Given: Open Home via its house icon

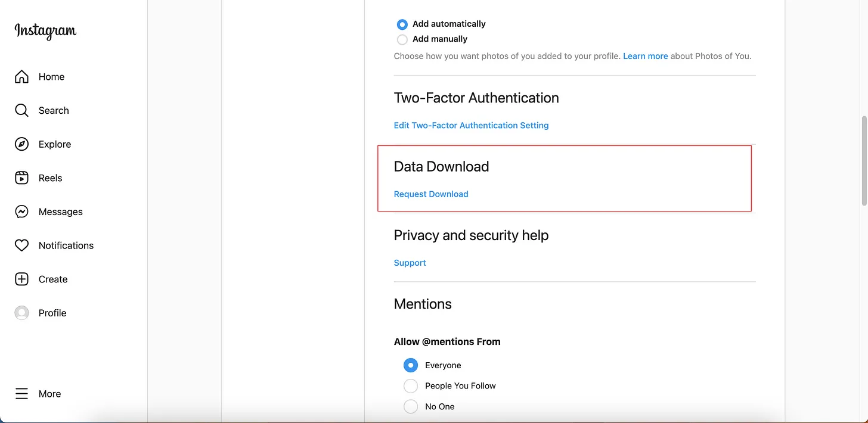Looking at the screenshot, I should coord(21,77).
